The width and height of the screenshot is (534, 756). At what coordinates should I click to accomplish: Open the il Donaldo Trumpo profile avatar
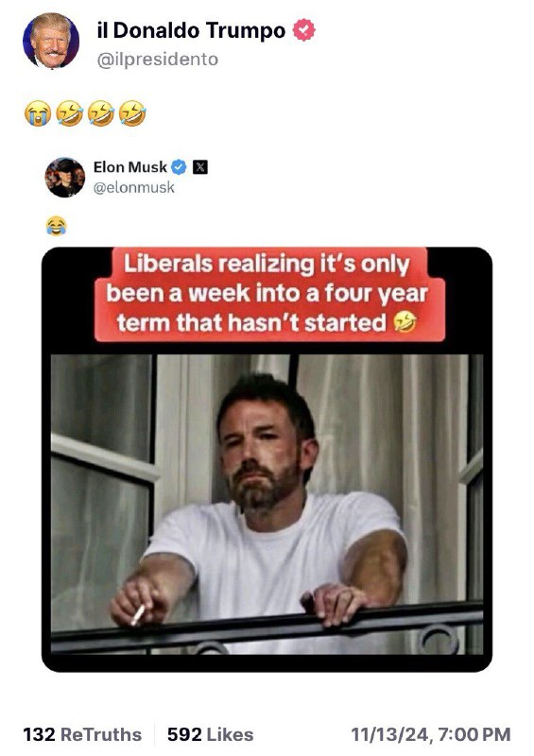51,41
